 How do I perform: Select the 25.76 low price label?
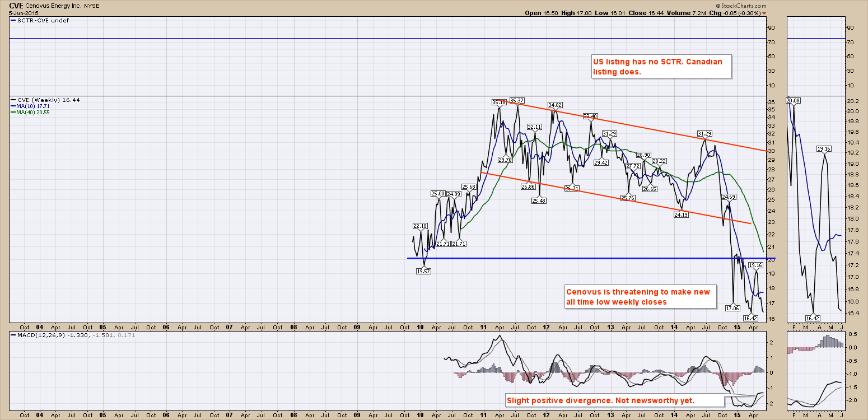[628, 198]
